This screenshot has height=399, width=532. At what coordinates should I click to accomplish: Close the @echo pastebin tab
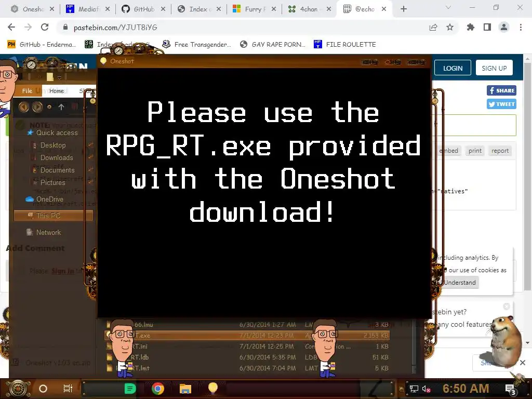384,9
